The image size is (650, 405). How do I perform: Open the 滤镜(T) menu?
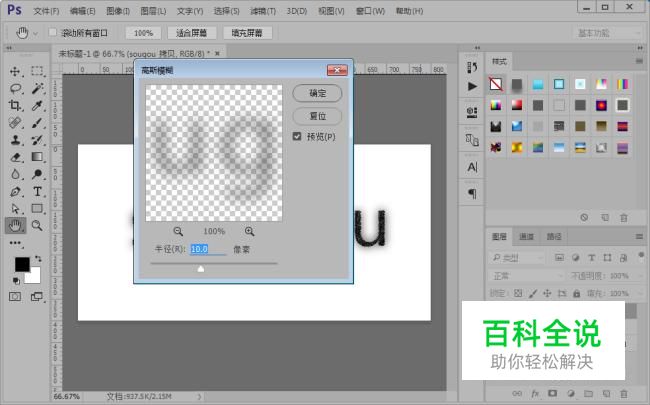(264, 11)
